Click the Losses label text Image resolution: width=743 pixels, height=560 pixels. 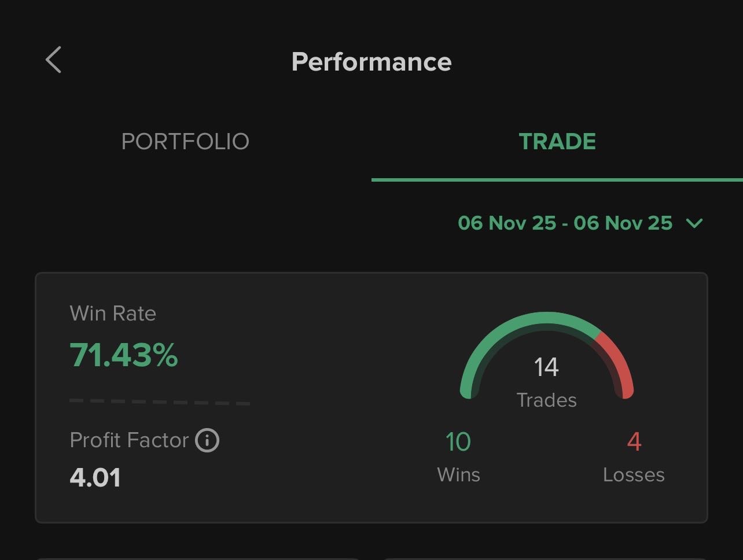(634, 475)
